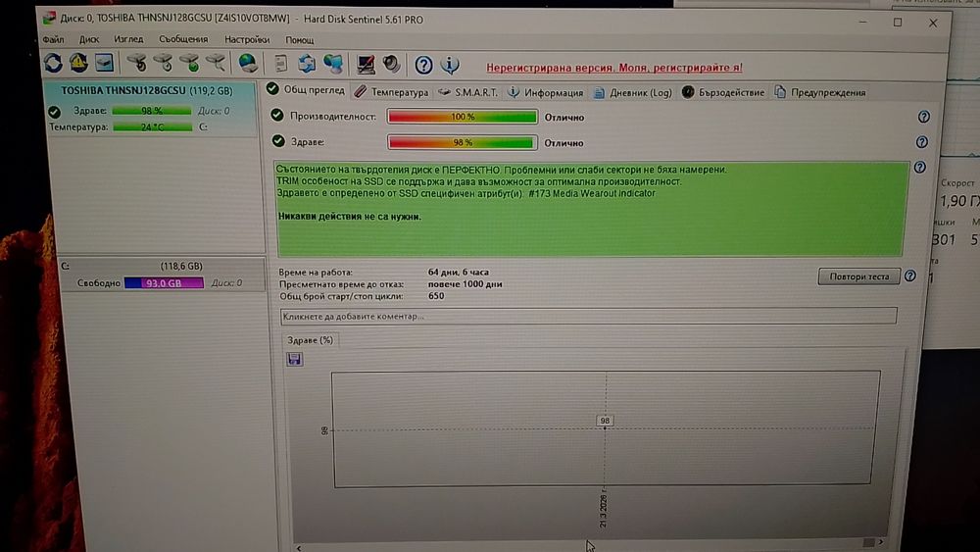Click the help icon beside green status box

click(x=920, y=168)
